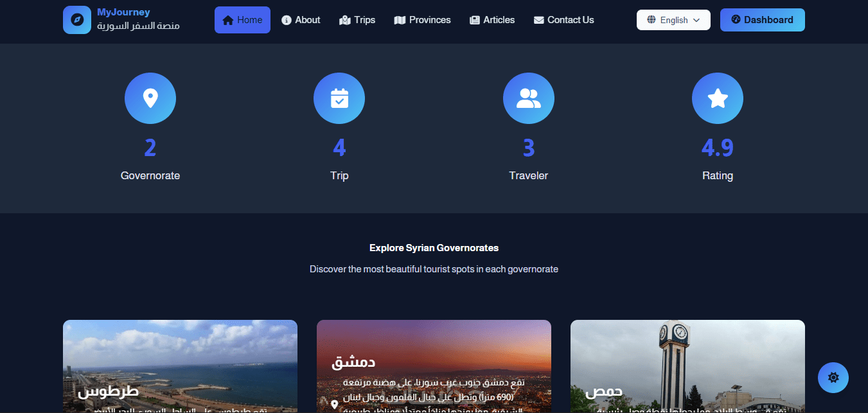The height and width of the screenshot is (413, 868).
Task: Click the Rating star icon
Action: pos(718,98)
